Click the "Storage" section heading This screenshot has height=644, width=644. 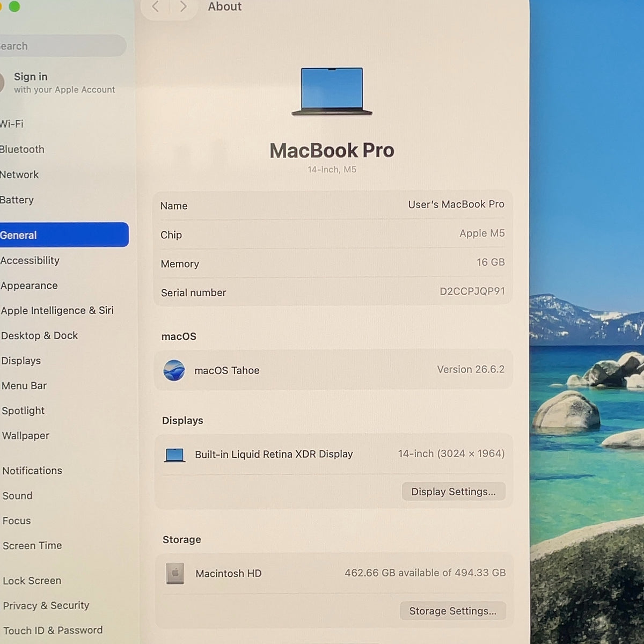[182, 539]
